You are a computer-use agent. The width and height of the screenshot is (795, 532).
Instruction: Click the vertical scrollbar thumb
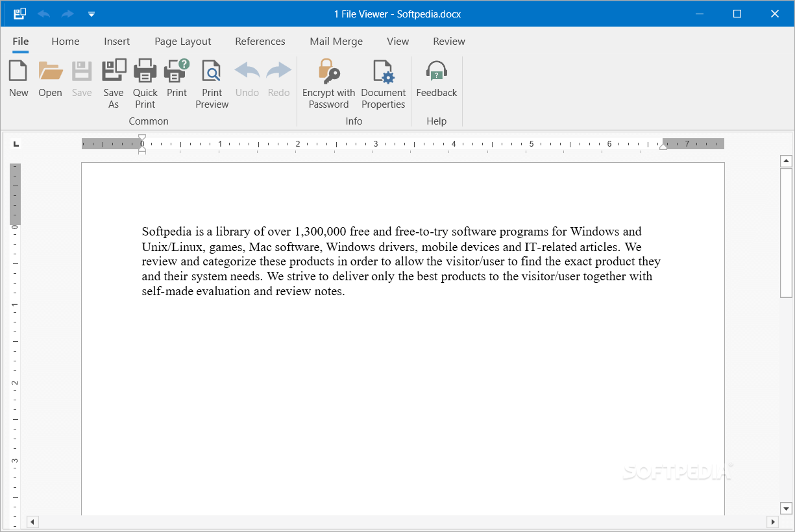786,232
